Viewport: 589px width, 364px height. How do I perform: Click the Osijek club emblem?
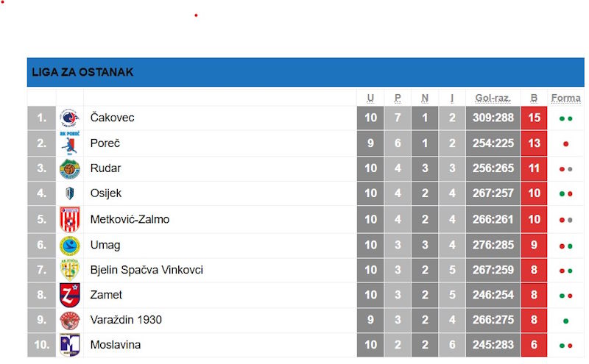point(69,194)
